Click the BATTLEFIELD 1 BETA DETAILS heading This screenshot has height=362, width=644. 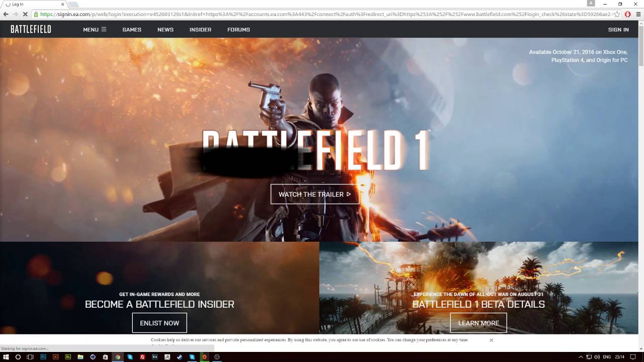pos(478,304)
